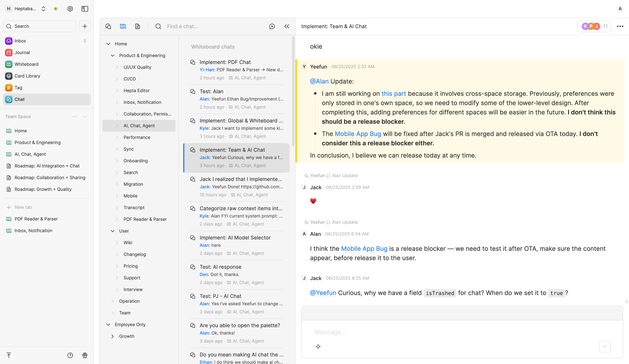Collapse the Home tree node
This screenshot has width=629, height=364.
[x=108, y=44]
